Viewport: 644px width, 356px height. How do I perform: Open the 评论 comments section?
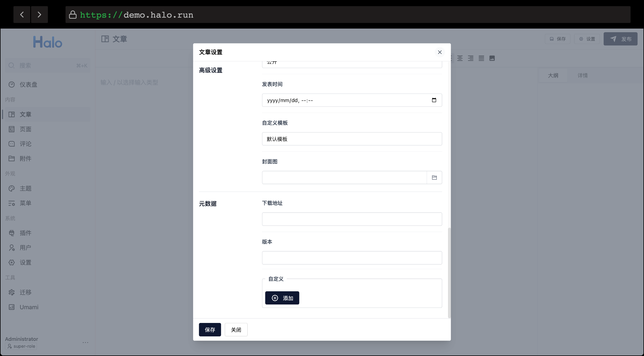point(25,144)
